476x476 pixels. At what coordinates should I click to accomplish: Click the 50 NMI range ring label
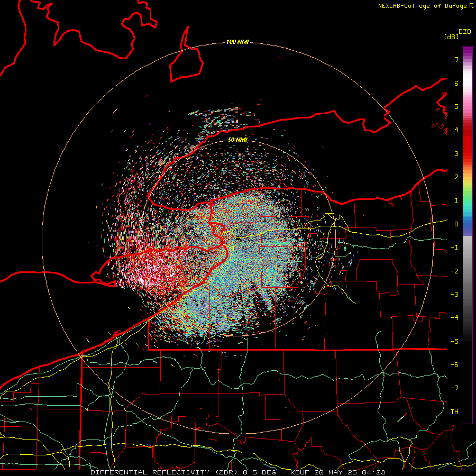[x=237, y=140]
